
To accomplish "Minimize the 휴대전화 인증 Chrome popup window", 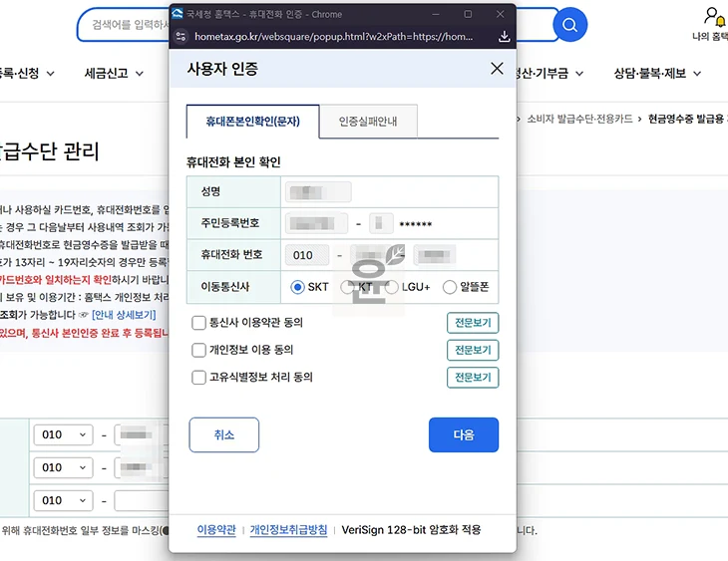I will coord(436,14).
